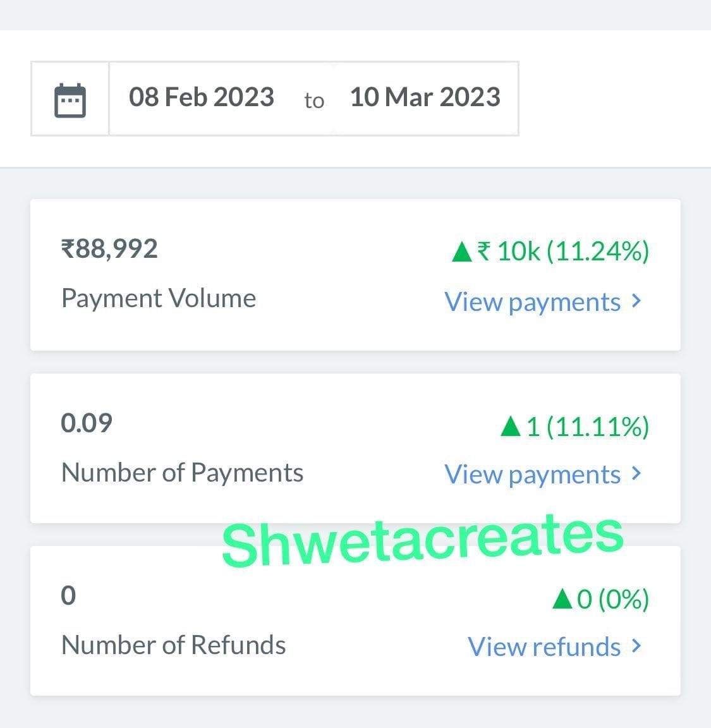Click the calendar icon in date picker

click(x=70, y=100)
